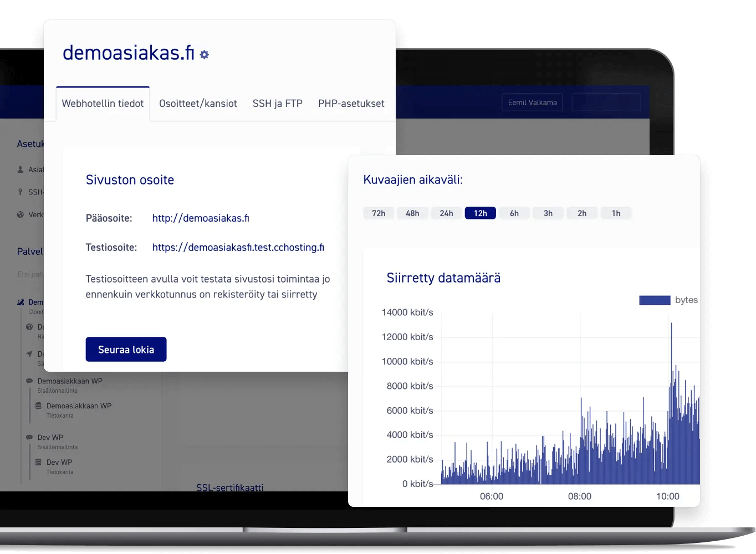Screen dimensions: 756x554
Task: Click the Siirretty datamäärä chart title
Action: point(443,278)
